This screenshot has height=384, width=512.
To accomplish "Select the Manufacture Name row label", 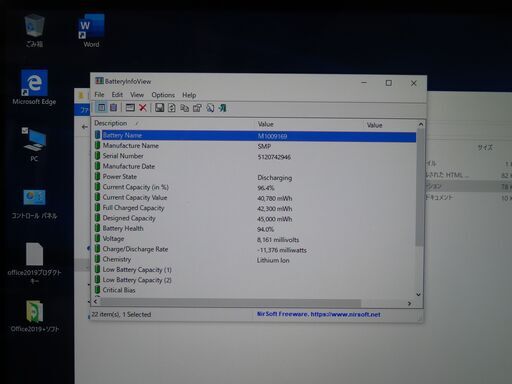I will click(131, 145).
